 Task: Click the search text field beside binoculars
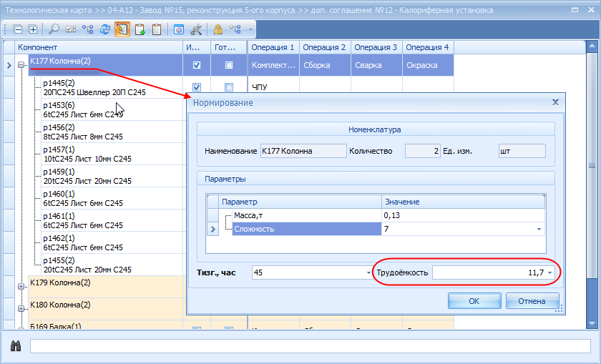tap(310, 346)
